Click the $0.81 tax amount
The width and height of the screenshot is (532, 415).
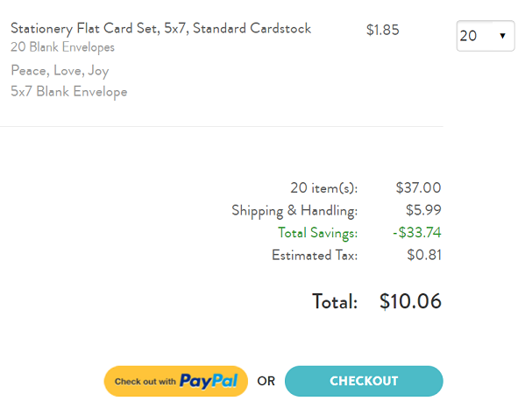tap(424, 255)
